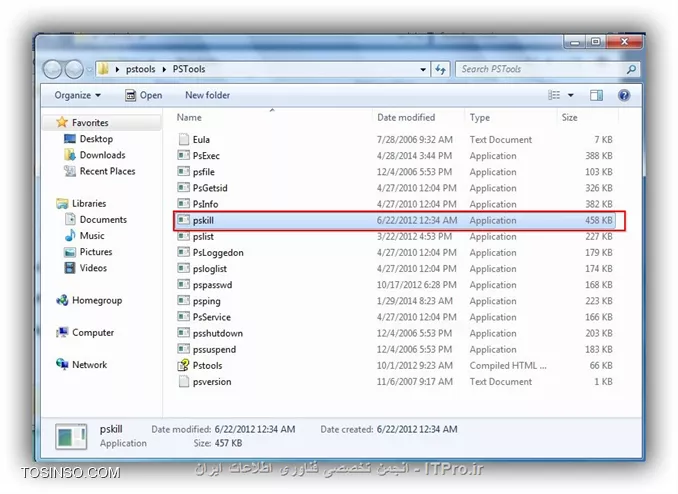Click the psshutdown application icon
This screenshot has height=494, width=678.
point(184,333)
